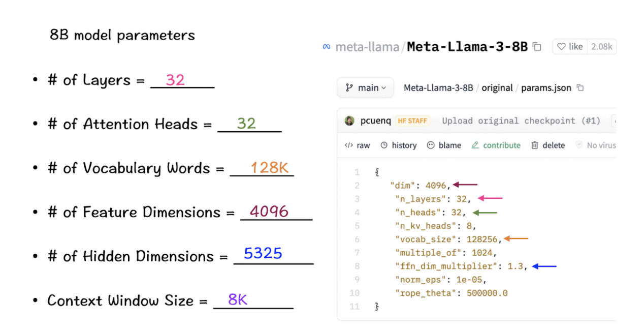The height and width of the screenshot is (330, 644).
Task: Open the Upload original checkpoint commit
Action: [x=521, y=121]
